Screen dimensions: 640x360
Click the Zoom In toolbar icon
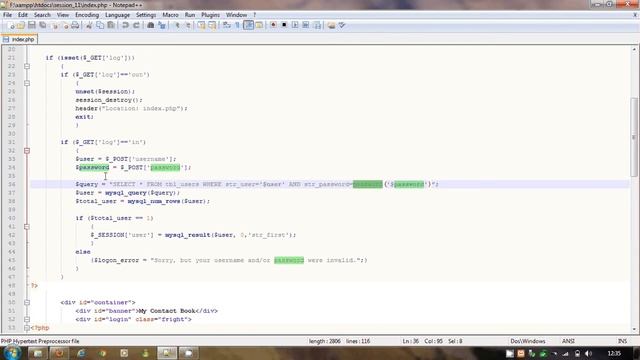tap(177, 25)
